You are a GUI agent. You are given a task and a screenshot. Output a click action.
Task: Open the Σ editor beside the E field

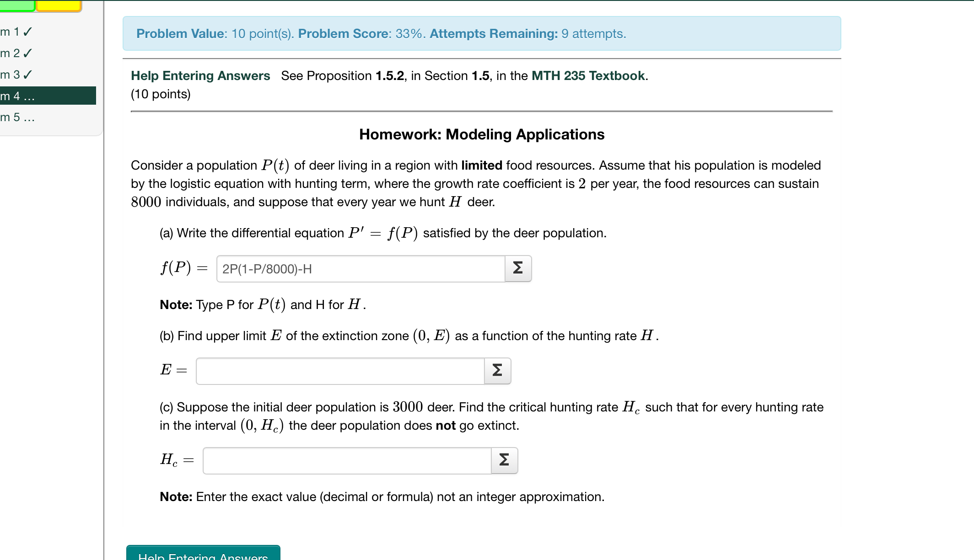pos(497,371)
